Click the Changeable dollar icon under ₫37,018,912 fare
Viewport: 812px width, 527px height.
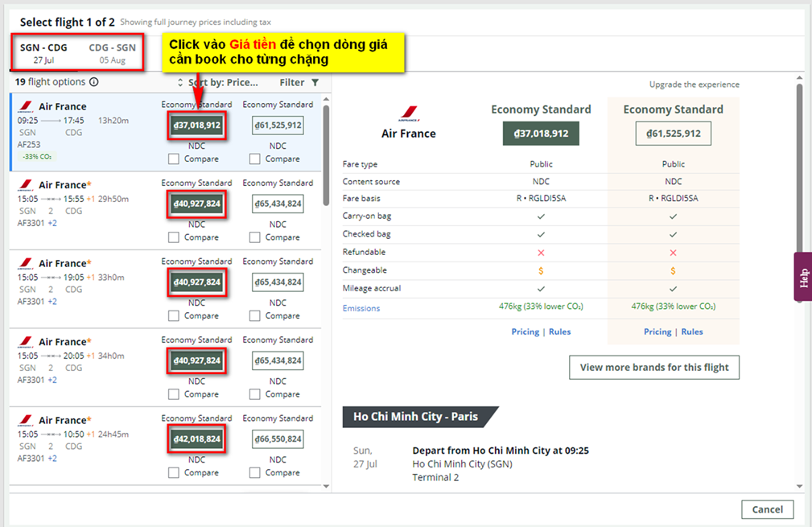541,271
